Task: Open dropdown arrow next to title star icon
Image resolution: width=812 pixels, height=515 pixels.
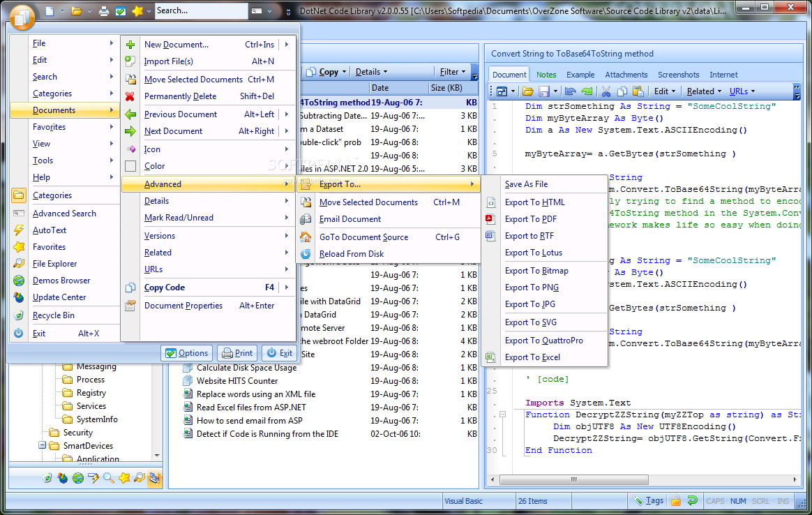Action: (x=149, y=11)
